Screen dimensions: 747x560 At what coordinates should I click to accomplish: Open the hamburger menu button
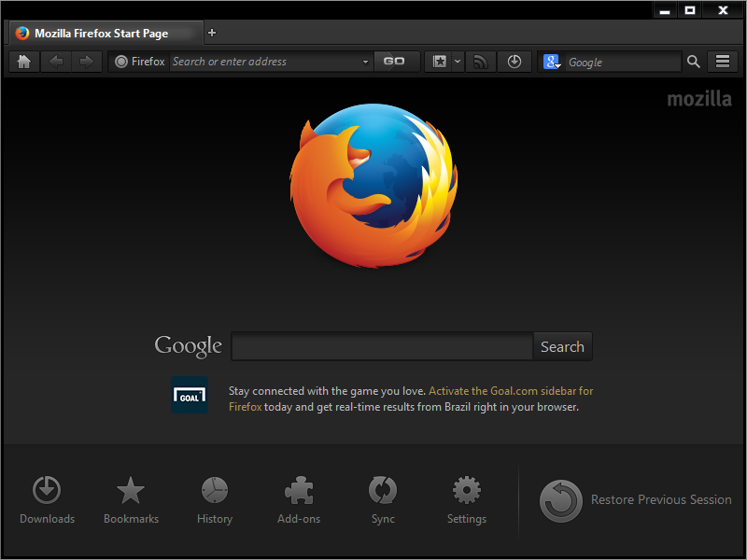722,62
